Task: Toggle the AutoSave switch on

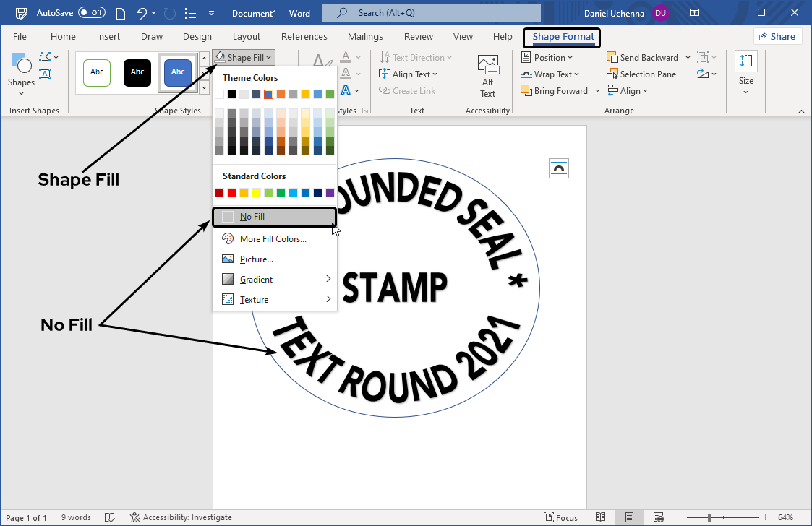Action: [x=91, y=12]
